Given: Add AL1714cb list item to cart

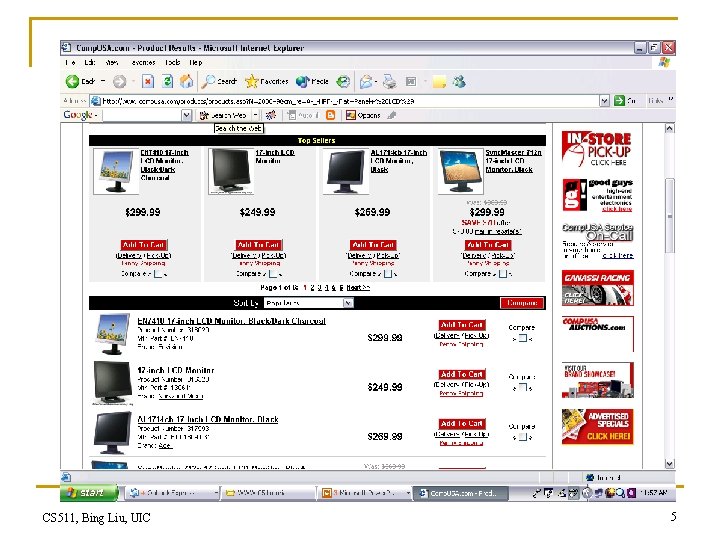Looking at the screenshot, I should [x=462, y=423].
